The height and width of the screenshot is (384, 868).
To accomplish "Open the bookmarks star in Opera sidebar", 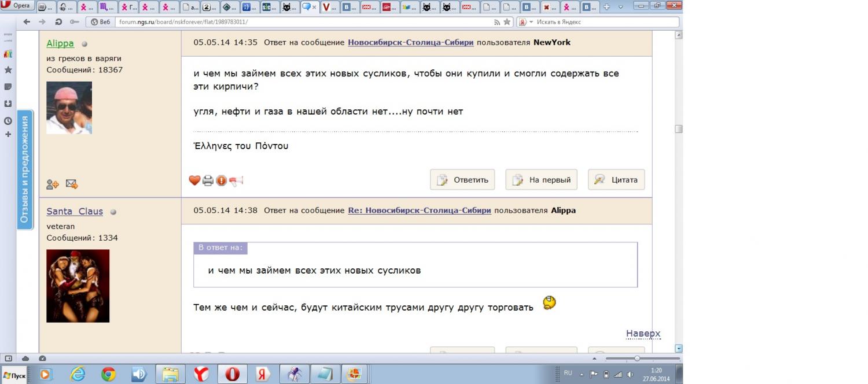I will [x=8, y=70].
